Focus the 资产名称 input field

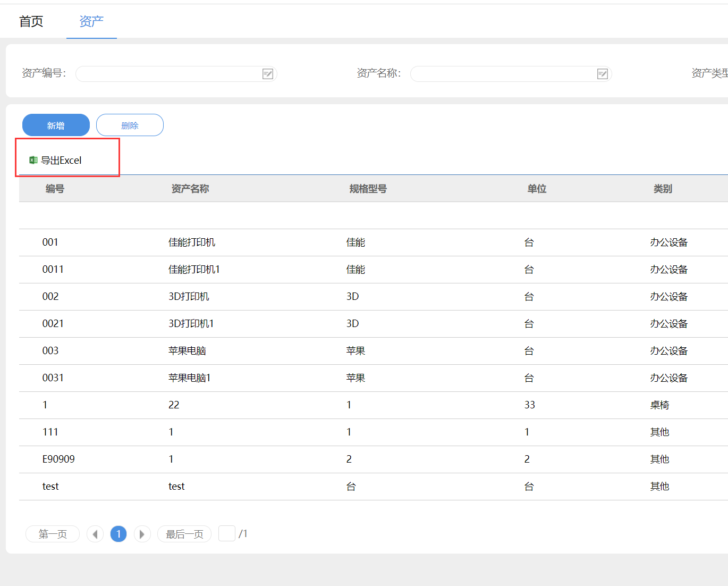(503, 74)
